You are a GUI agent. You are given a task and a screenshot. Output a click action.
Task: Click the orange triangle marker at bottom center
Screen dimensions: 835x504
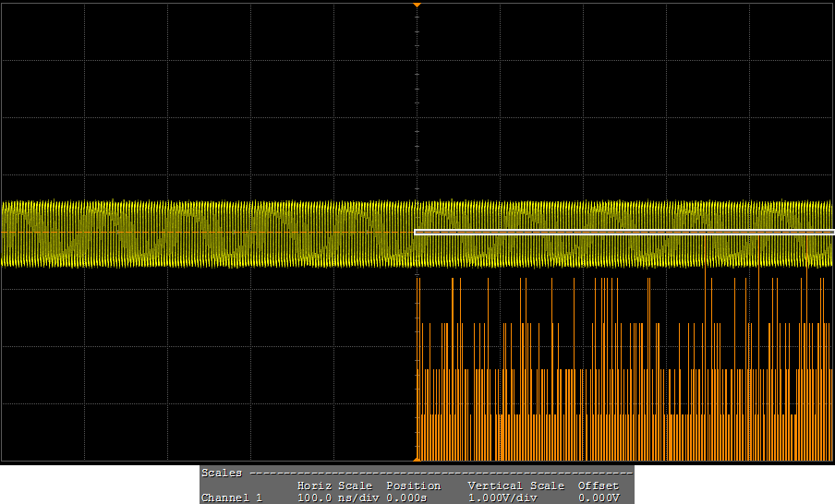click(x=417, y=458)
